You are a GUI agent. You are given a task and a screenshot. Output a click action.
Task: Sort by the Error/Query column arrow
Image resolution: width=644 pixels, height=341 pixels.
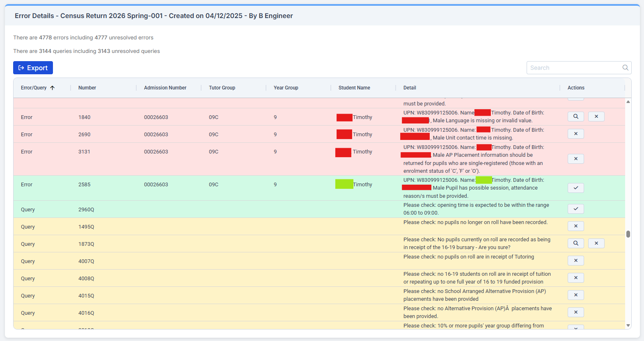coord(53,88)
